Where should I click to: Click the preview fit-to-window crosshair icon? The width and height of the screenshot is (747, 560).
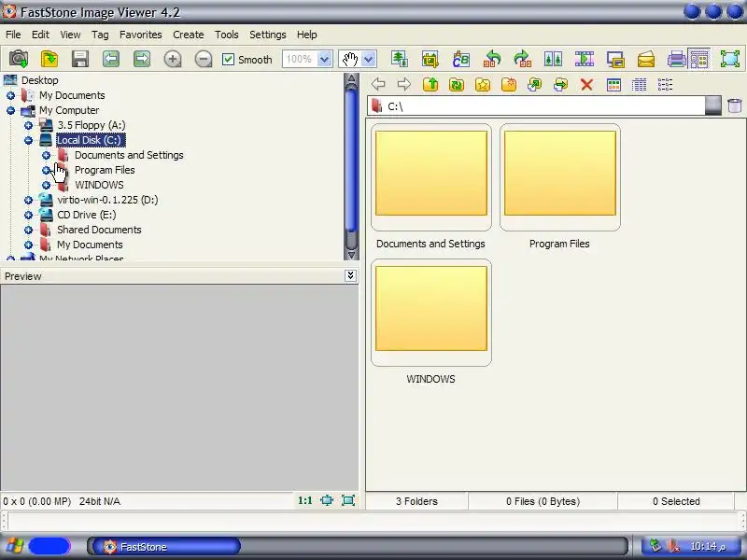pyautogui.click(x=327, y=500)
